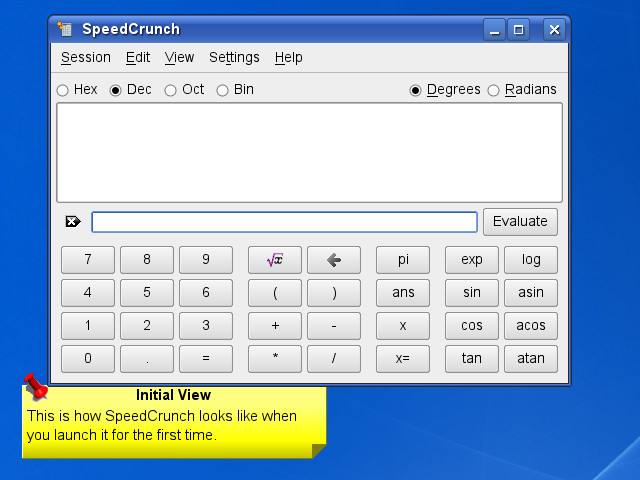Click keypad digit 1

point(88,326)
